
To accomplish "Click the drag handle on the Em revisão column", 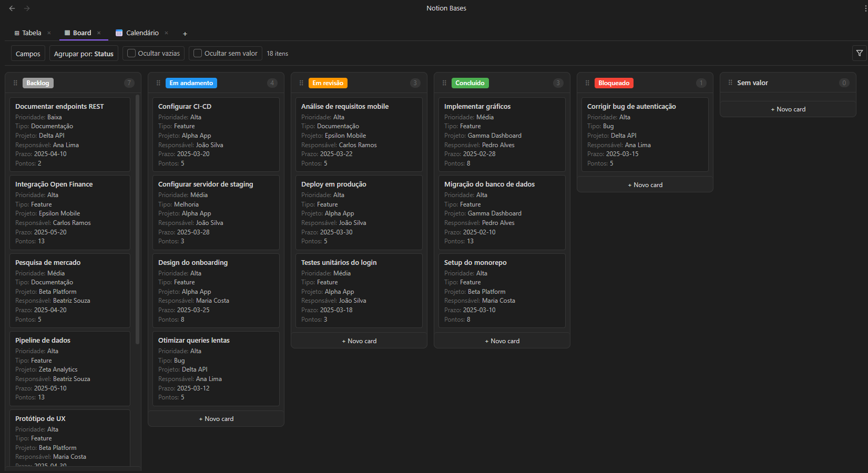I will click(x=301, y=83).
